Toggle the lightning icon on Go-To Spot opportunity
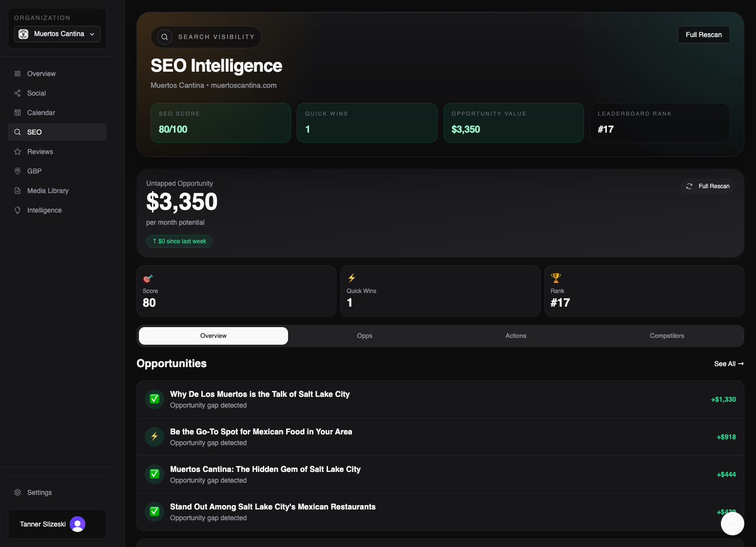The width and height of the screenshot is (756, 547). point(154,436)
